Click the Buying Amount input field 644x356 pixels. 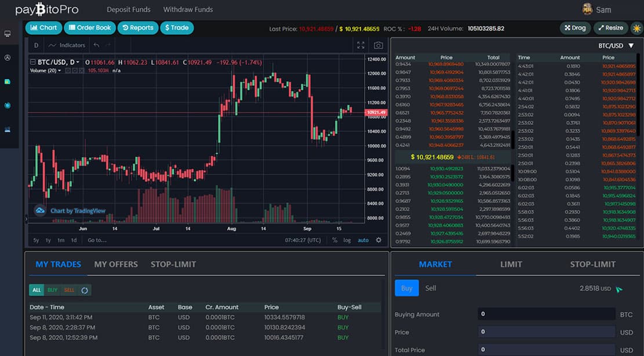tap(546, 314)
